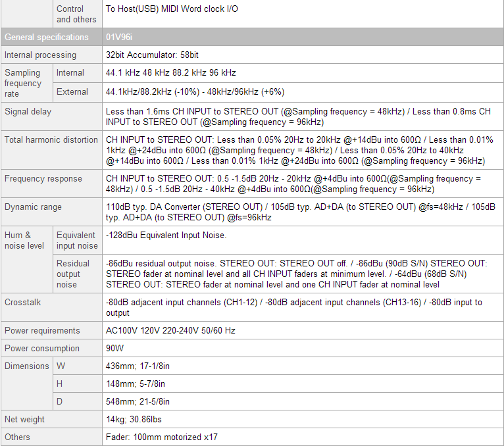
Task: Select the '110dB typ. DA Converter' value
Action: (x=154, y=207)
